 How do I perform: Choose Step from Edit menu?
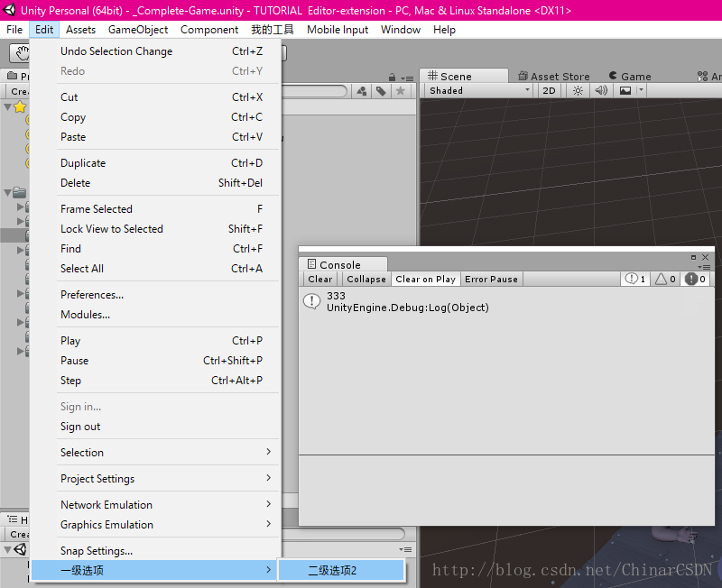(155, 380)
